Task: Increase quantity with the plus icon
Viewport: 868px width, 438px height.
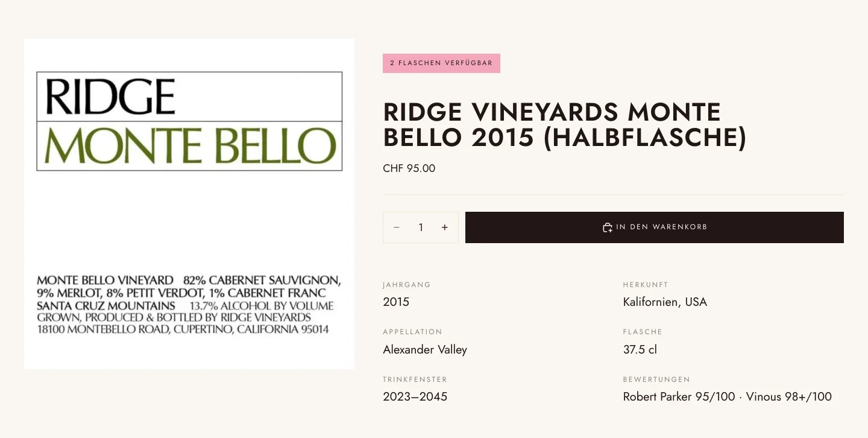Action: (x=445, y=227)
